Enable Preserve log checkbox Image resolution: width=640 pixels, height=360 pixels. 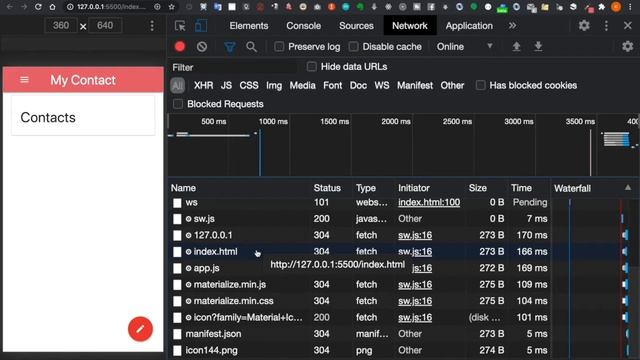(279, 47)
